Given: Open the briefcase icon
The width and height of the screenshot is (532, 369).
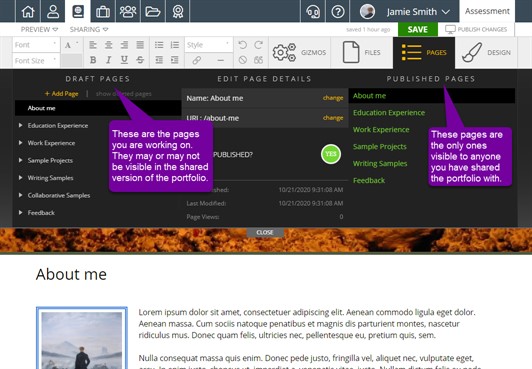Looking at the screenshot, I should (103, 11).
